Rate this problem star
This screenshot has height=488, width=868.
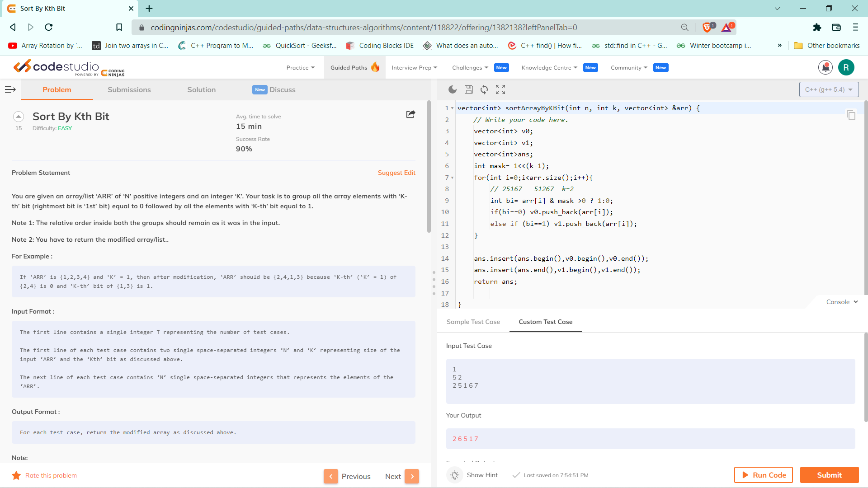pos(16,475)
